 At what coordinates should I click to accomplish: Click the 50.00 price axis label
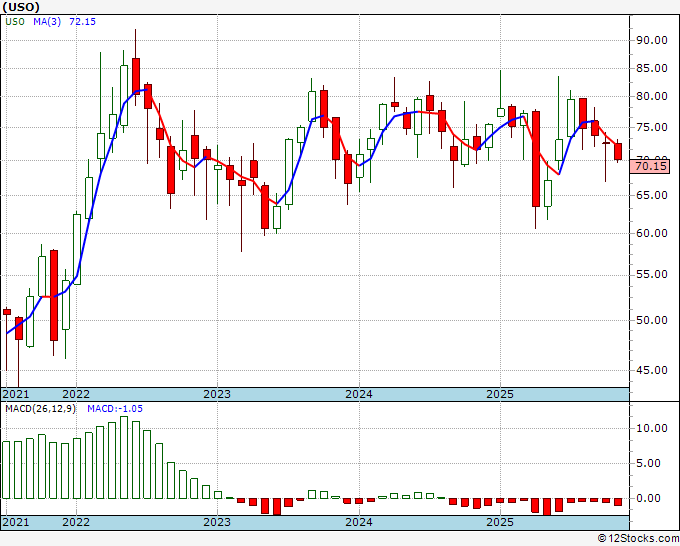coord(652,320)
